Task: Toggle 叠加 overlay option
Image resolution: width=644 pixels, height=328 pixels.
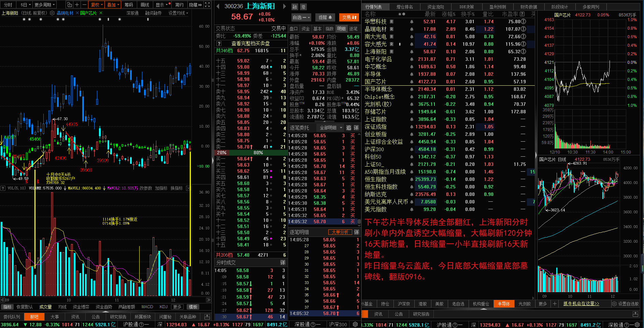Action: (113, 5)
